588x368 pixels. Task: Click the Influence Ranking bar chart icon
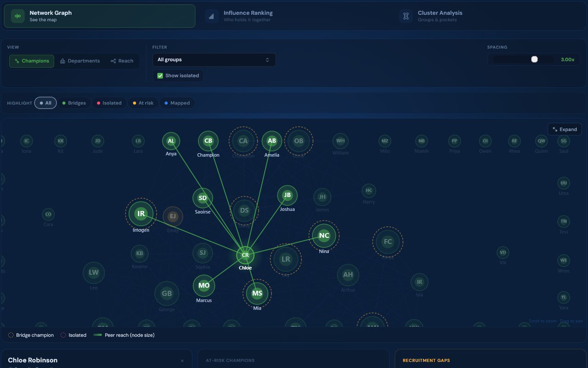(212, 16)
